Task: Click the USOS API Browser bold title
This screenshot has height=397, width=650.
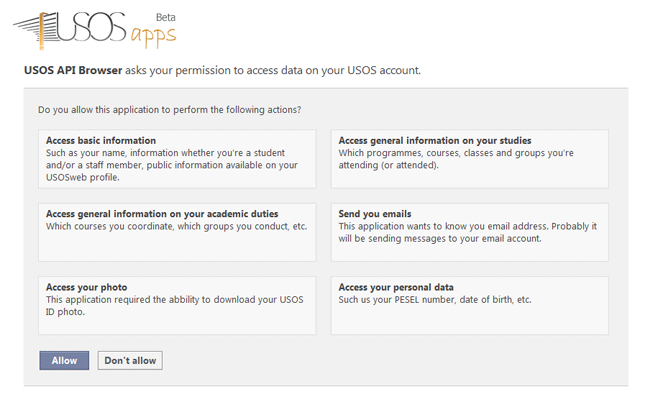Action: click(x=73, y=70)
